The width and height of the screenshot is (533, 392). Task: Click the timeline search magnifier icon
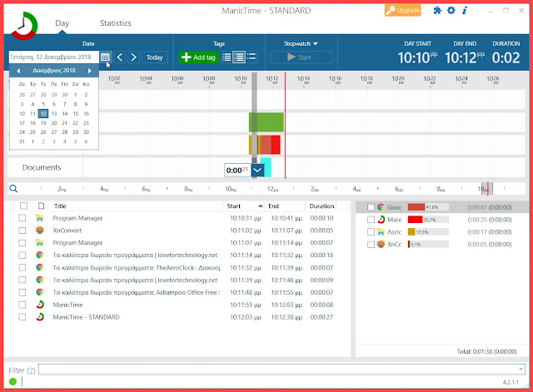coord(13,189)
